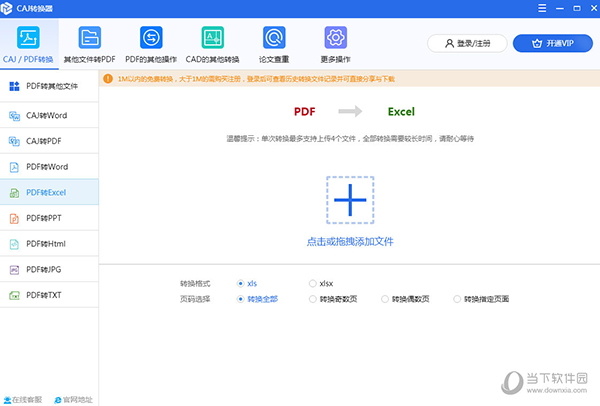Select xlsx conversion format
This screenshot has width=600, height=406.
point(321,284)
